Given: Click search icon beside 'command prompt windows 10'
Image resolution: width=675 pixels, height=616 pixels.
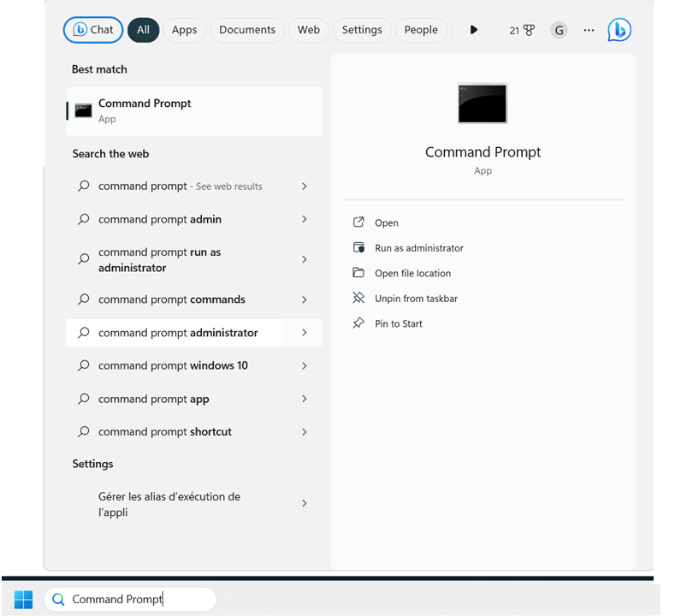Looking at the screenshot, I should 84,365.
